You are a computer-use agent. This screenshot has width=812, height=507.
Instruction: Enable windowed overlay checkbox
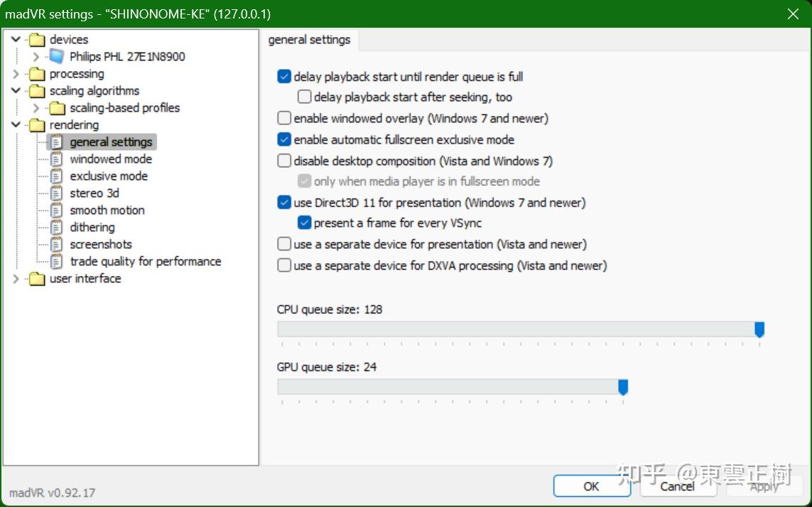(283, 118)
